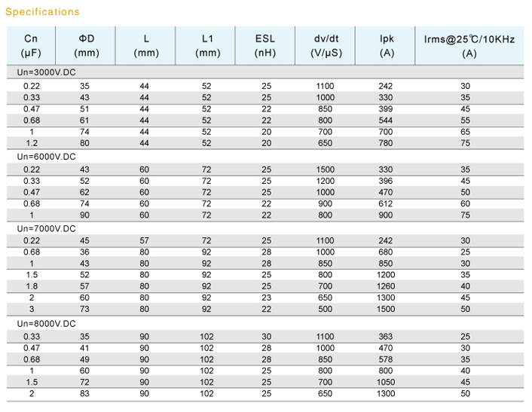
Task: Click Cn value "1.2" in 3000V section
Action: (32, 143)
